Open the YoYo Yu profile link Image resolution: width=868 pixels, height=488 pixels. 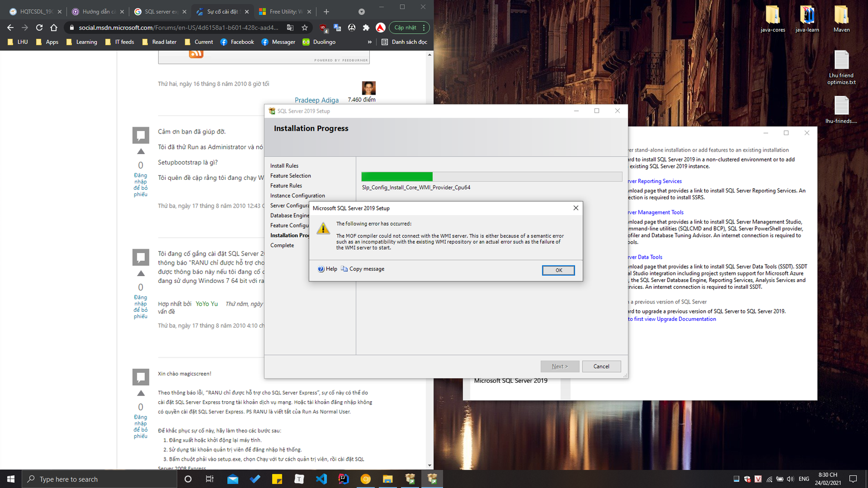207,303
